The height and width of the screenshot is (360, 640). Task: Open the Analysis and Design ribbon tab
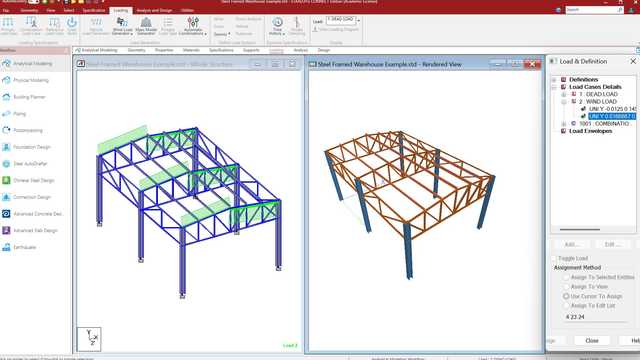[154, 10]
